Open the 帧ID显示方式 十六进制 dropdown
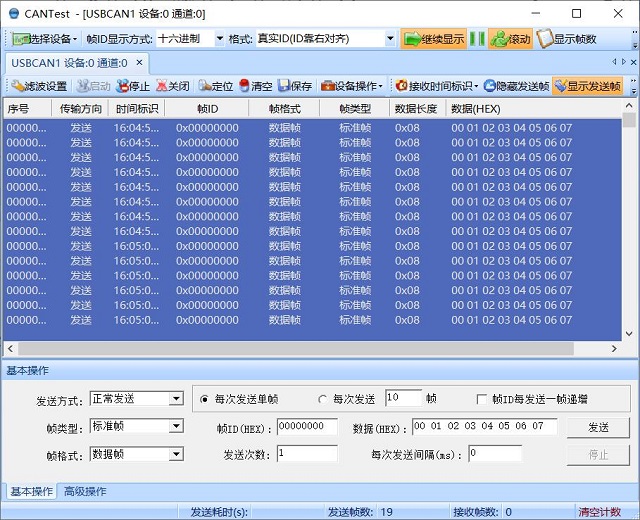 pos(220,39)
